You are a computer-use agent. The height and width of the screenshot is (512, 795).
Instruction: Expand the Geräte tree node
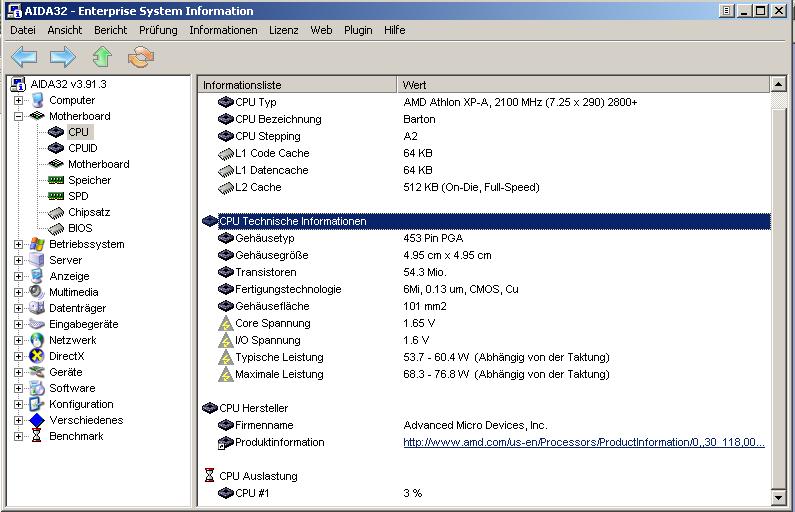click(x=19, y=372)
